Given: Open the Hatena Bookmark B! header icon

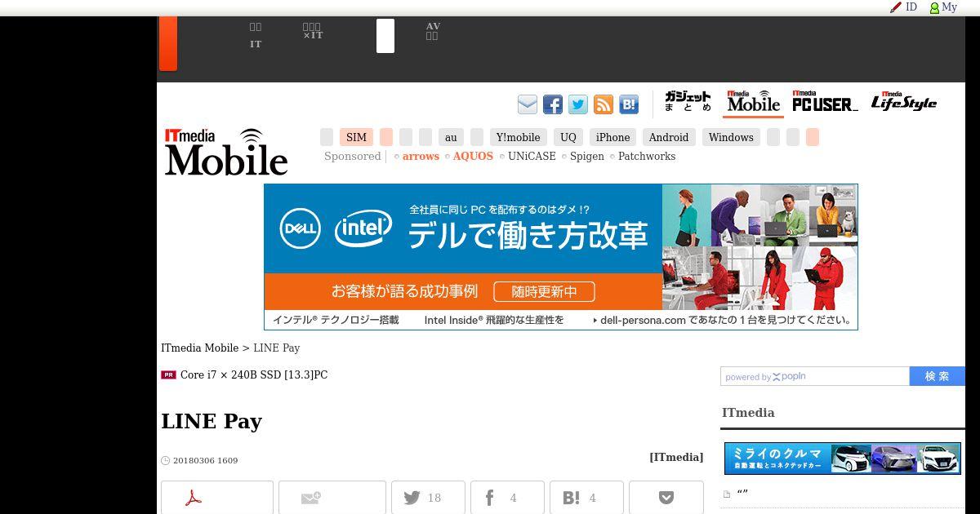Looking at the screenshot, I should click(629, 104).
